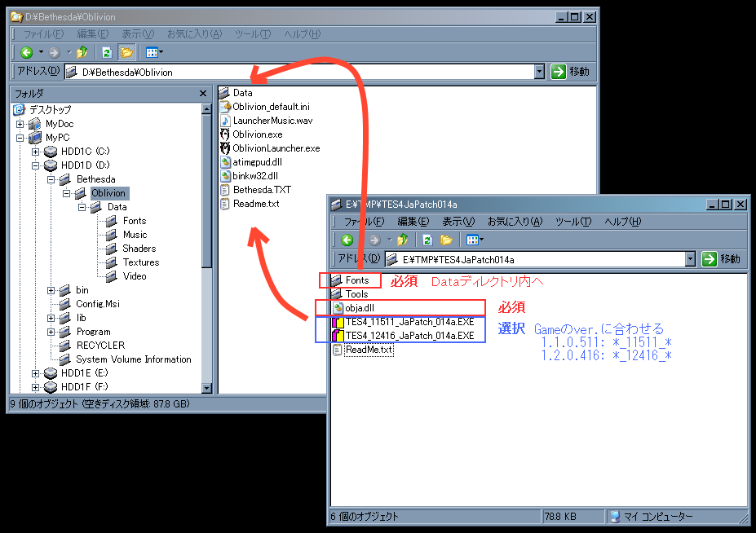Collapse Data folder node in tree
Viewport: 756px width, 533px height.
82,207
